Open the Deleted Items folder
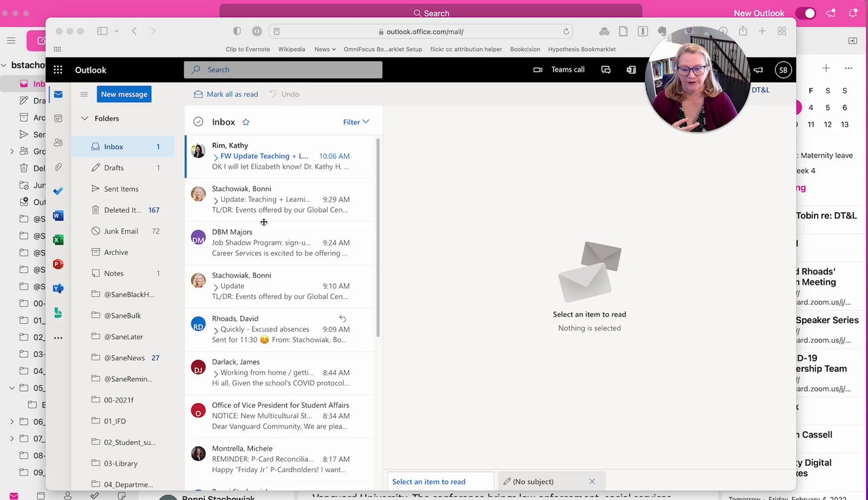 click(x=123, y=210)
